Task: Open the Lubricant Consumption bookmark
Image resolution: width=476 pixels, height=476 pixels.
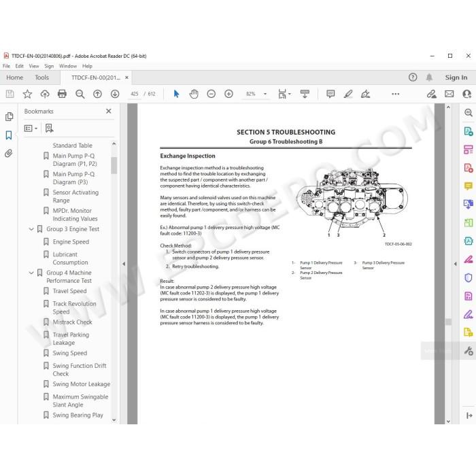Action: pos(71,258)
